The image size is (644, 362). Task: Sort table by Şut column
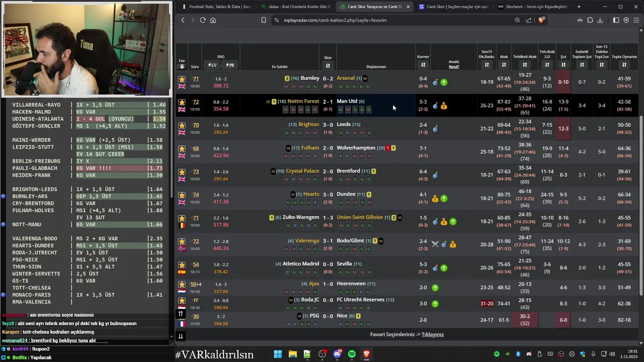(563, 65)
